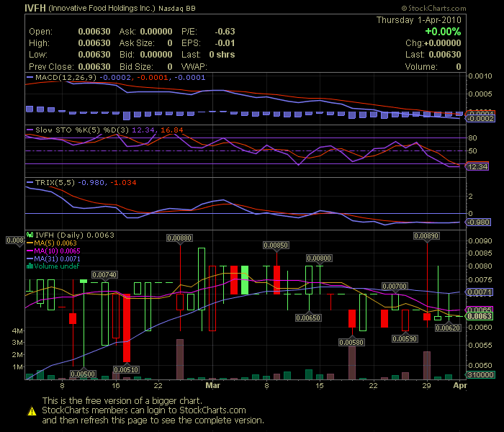
Task: Click the High: price value row
Action: (x=69, y=43)
